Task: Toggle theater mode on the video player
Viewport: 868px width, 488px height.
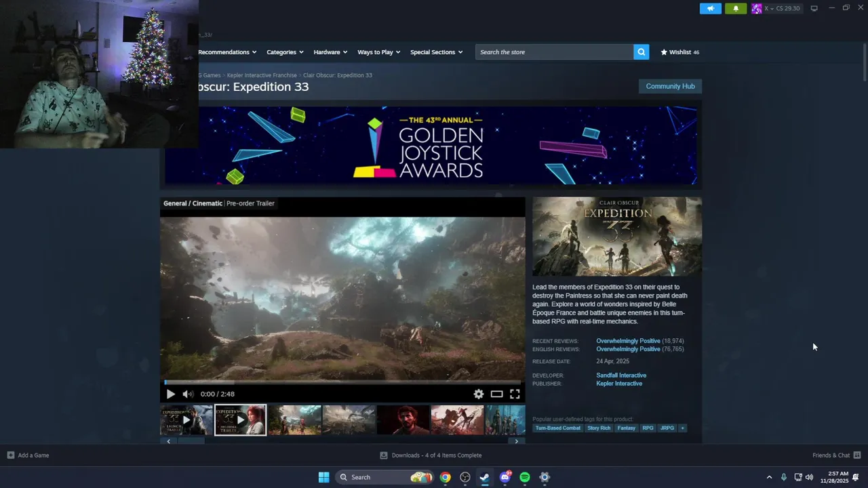Action: (x=496, y=394)
